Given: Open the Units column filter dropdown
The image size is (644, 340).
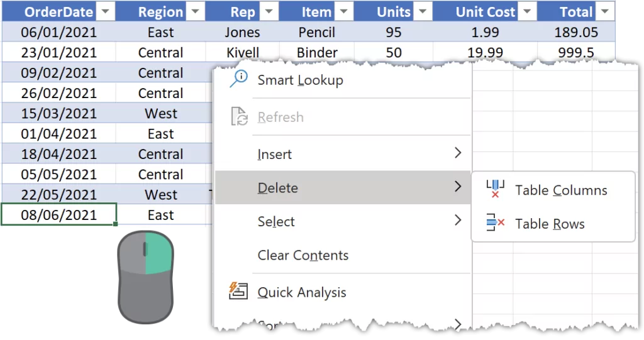Looking at the screenshot, I should (422, 12).
